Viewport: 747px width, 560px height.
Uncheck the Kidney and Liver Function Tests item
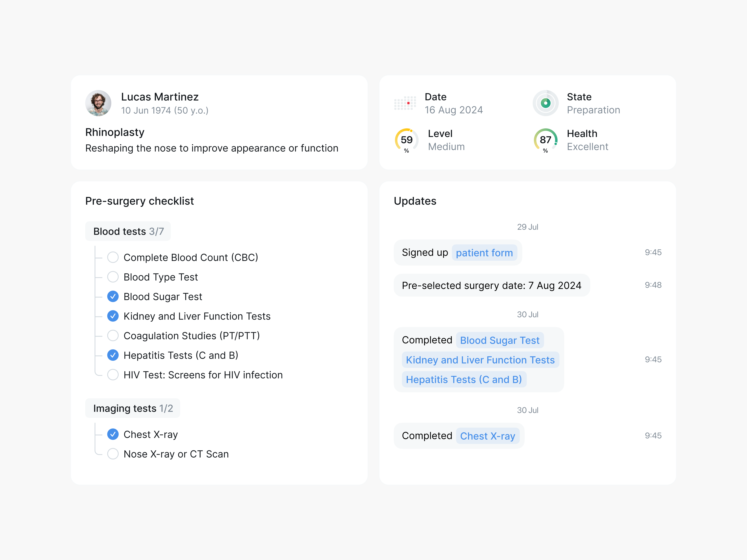tap(113, 316)
